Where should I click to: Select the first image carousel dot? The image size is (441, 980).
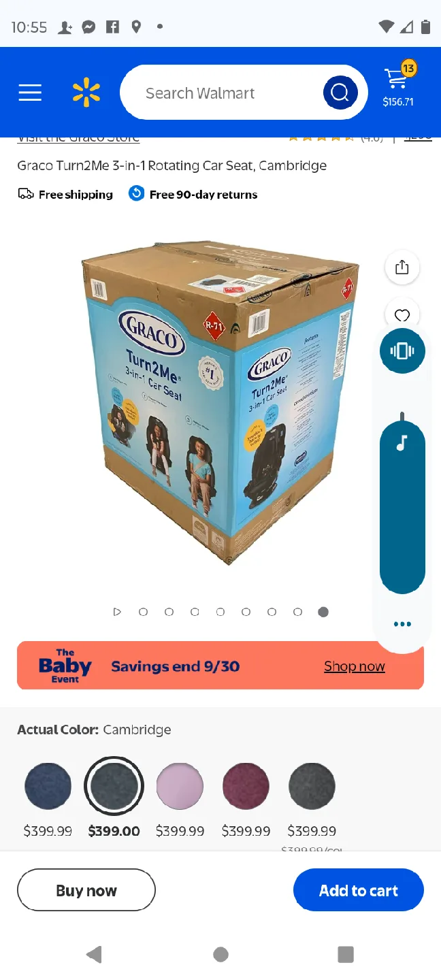coord(143,612)
